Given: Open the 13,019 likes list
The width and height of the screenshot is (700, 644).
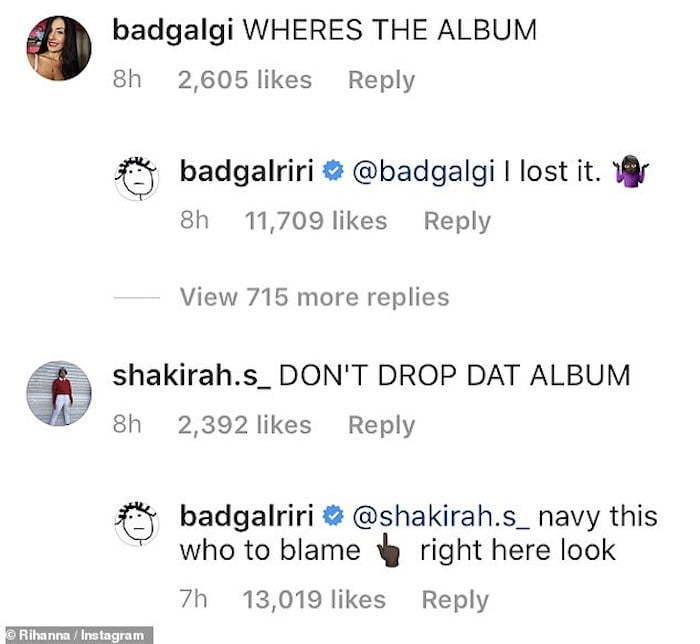Looking at the screenshot, I should coord(314,599).
